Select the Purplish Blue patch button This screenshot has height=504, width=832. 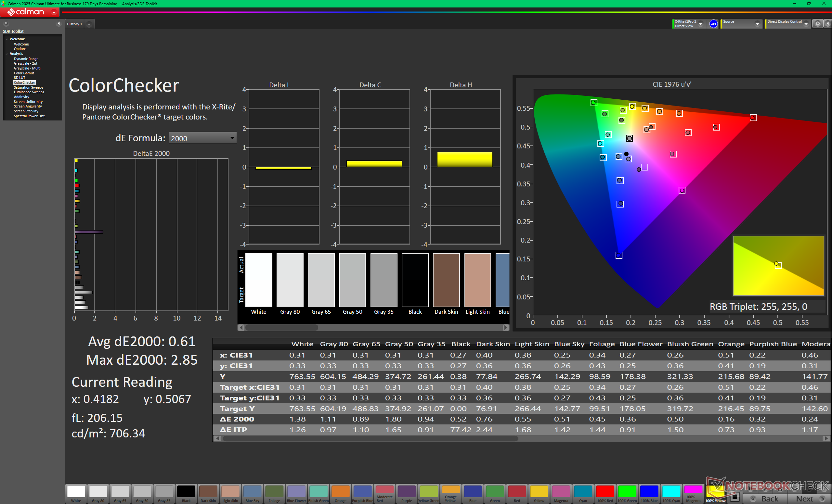coord(363,494)
